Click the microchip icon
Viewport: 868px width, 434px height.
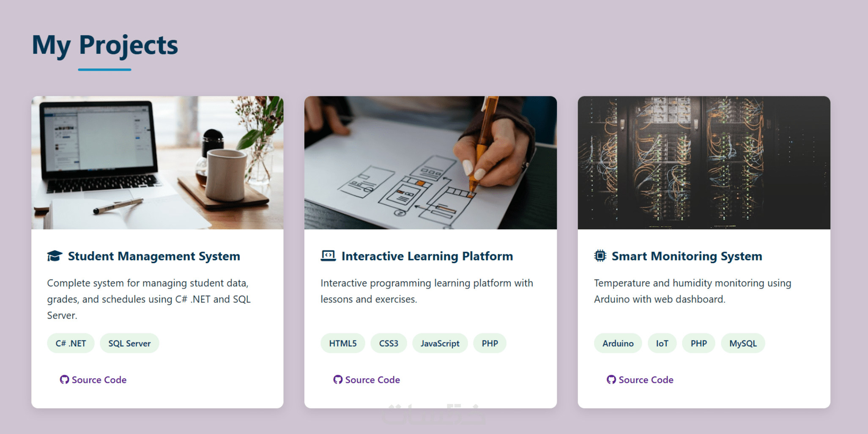tap(600, 256)
